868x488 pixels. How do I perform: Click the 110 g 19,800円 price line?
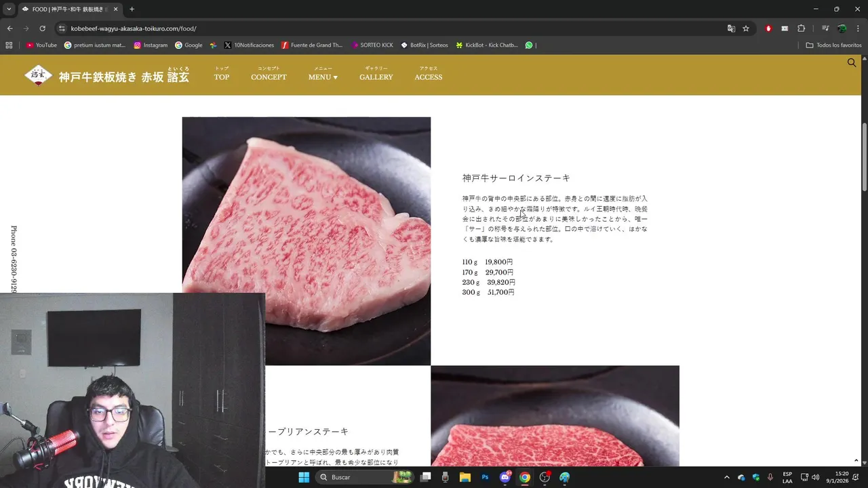(x=488, y=262)
